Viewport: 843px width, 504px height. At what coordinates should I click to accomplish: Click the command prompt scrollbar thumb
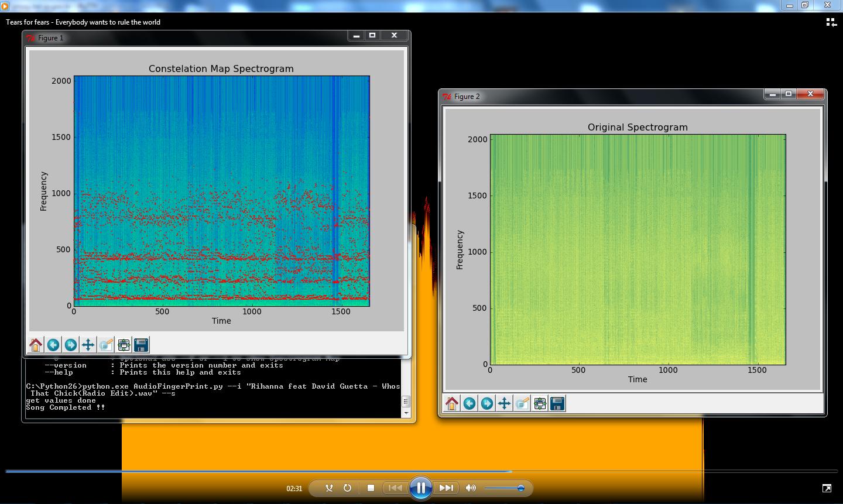406,402
